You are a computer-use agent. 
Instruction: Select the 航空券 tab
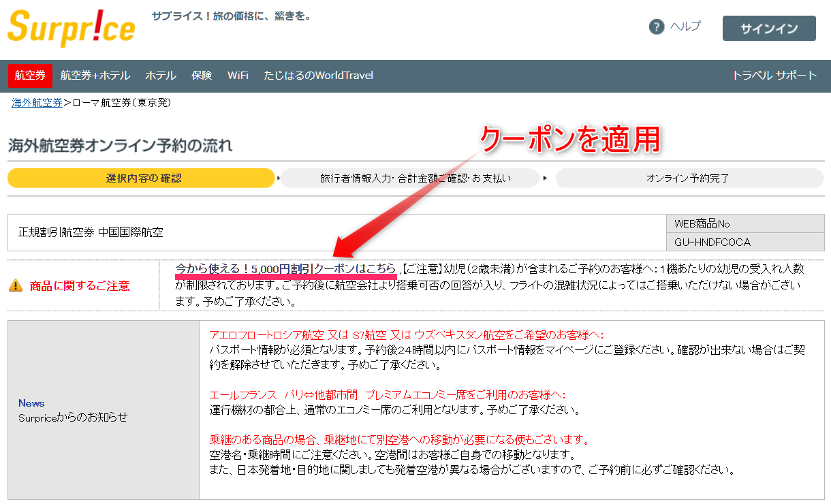click(x=30, y=76)
